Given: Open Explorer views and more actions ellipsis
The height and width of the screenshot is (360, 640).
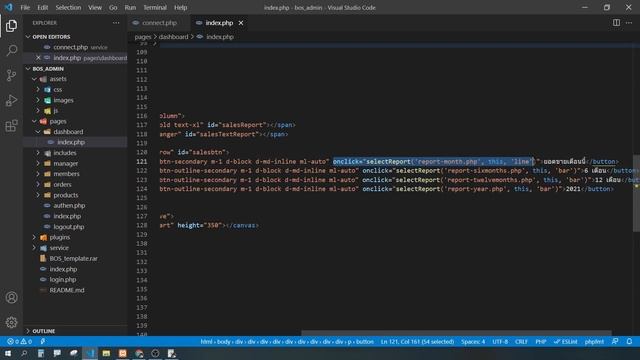Looking at the screenshot, I should coord(116,23).
